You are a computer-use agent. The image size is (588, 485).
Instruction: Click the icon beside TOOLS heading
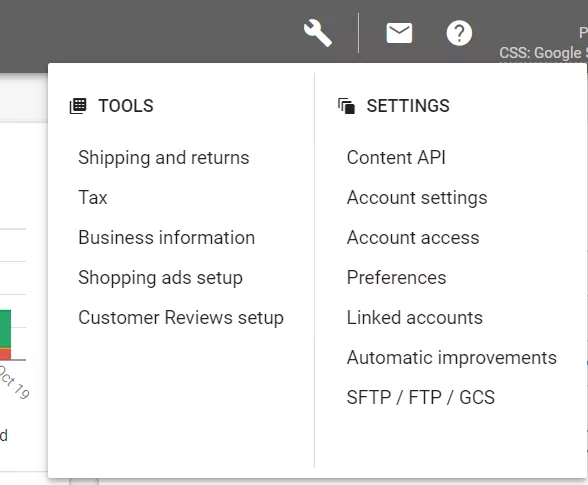click(78, 106)
